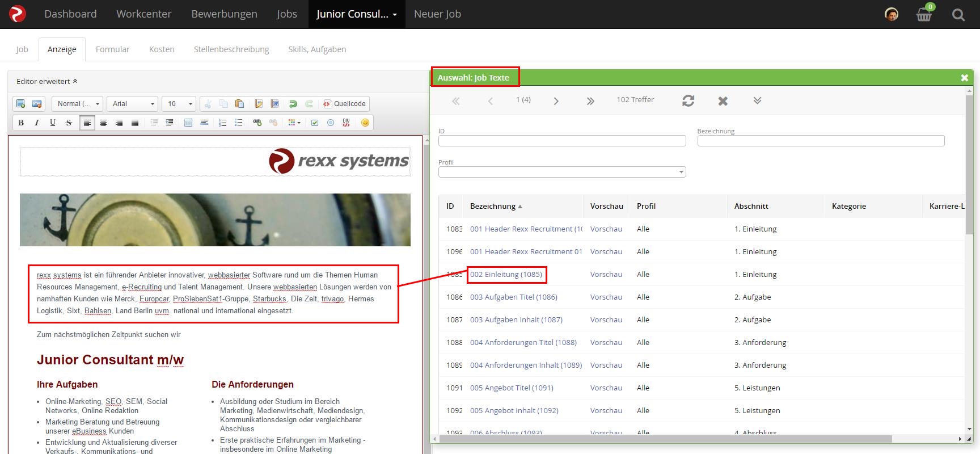Image resolution: width=980 pixels, height=454 pixels.
Task: Open the font family dropdown 'Arial'
Action: (132, 104)
